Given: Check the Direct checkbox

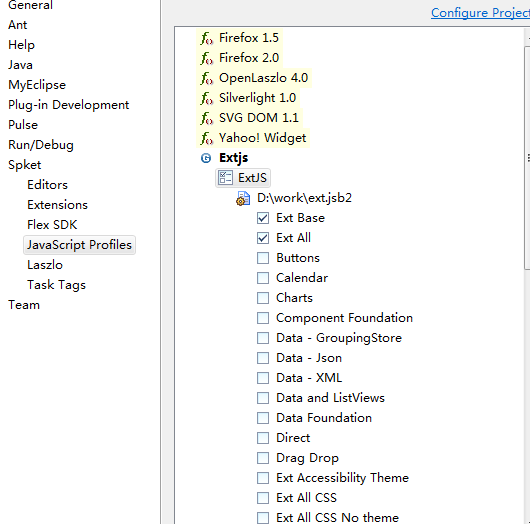Looking at the screenshot, I should [263, 438].
